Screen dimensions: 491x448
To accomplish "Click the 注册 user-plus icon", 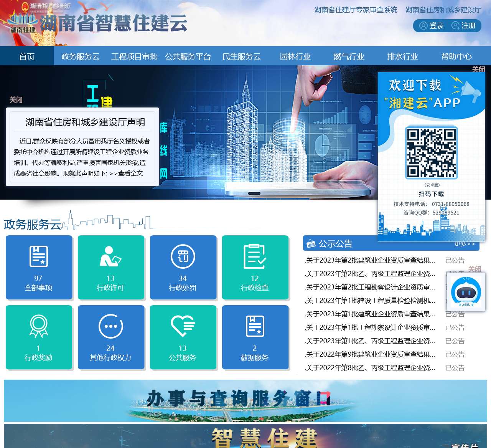I will click(455, 26).
